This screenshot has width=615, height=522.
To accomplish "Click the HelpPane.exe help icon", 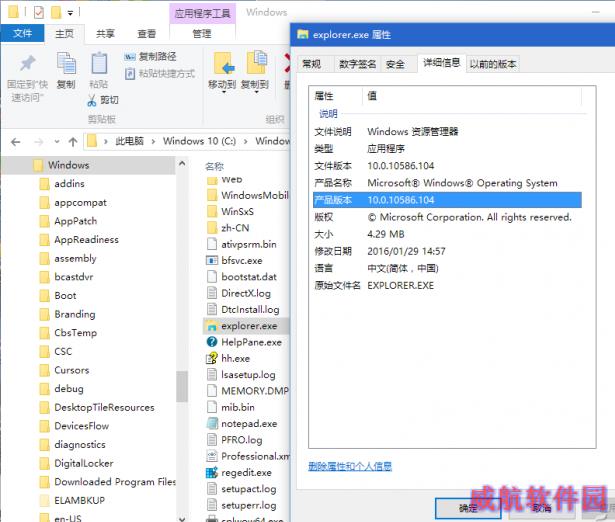I will pos(212,342).
